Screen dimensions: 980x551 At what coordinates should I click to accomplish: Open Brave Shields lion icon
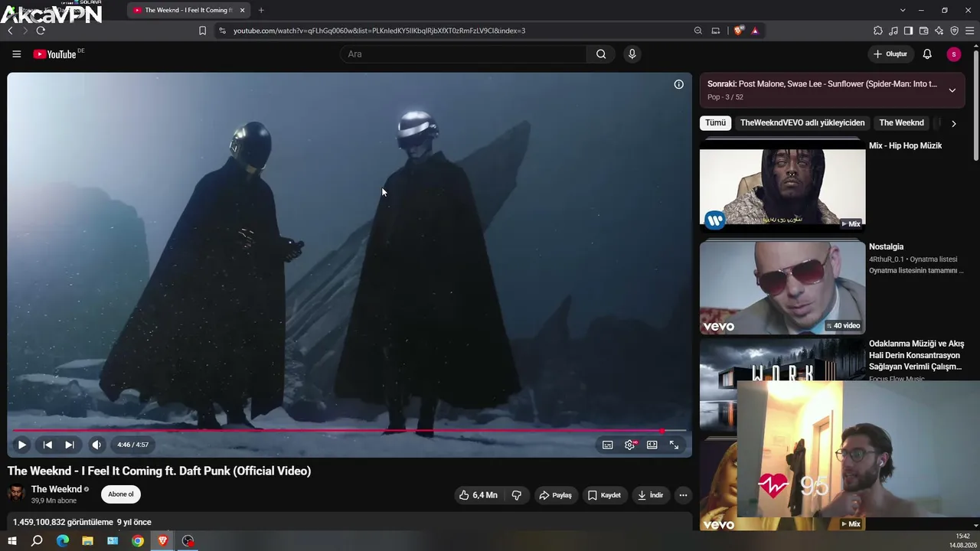click(x=739, y=31)
